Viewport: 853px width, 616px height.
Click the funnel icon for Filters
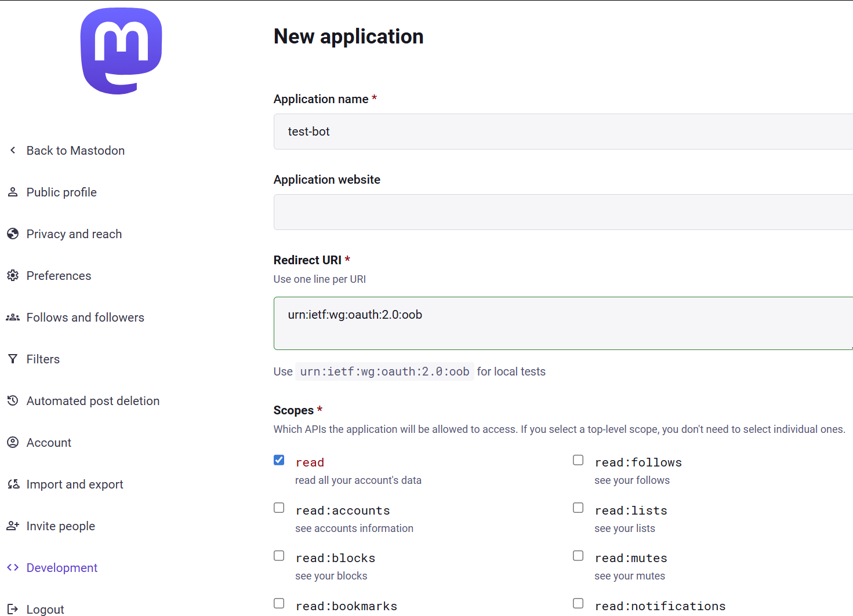tap(13, 359)
